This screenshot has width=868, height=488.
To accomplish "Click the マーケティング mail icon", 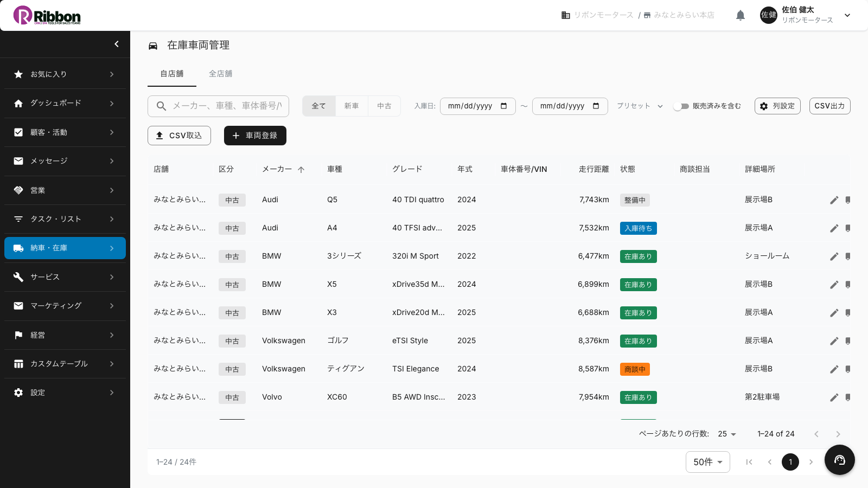I will tap(18, 306).
